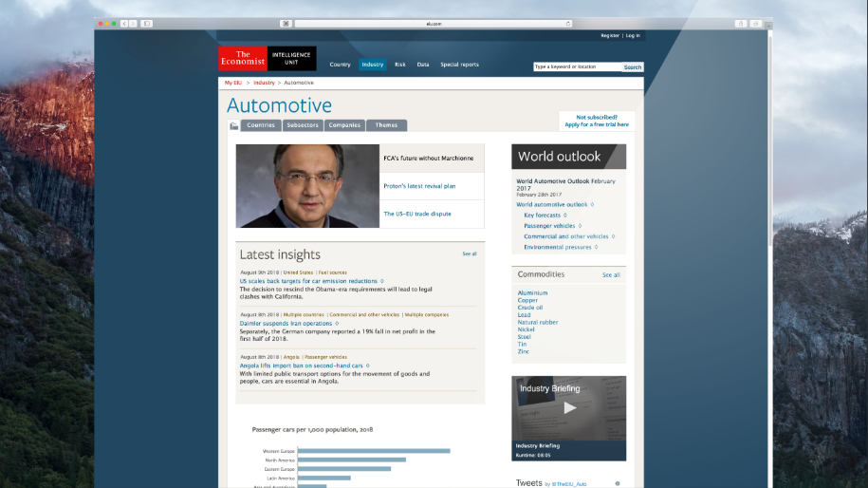
Task: Open the Zinc commodity link
Action: [x=523, y=351]
